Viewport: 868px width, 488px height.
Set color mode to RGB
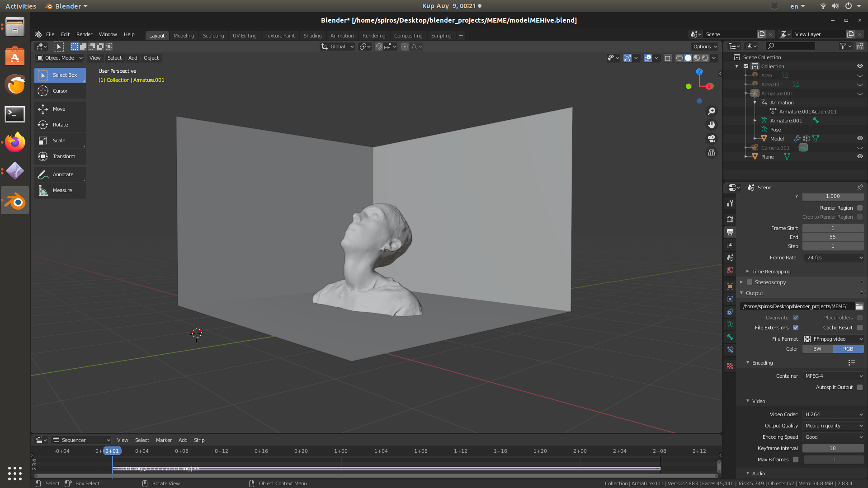pos(848,349)
